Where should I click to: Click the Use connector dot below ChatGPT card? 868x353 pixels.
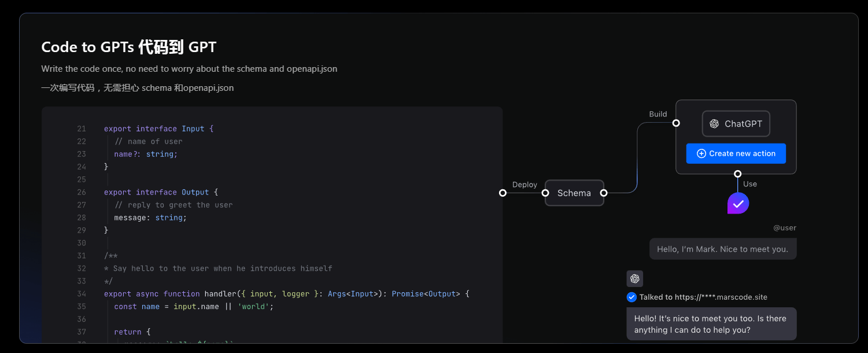(x=737, y=174)
